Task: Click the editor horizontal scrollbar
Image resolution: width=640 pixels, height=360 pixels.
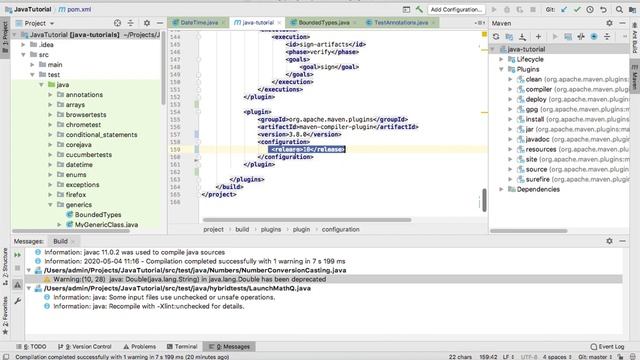Action: point(307,220)
